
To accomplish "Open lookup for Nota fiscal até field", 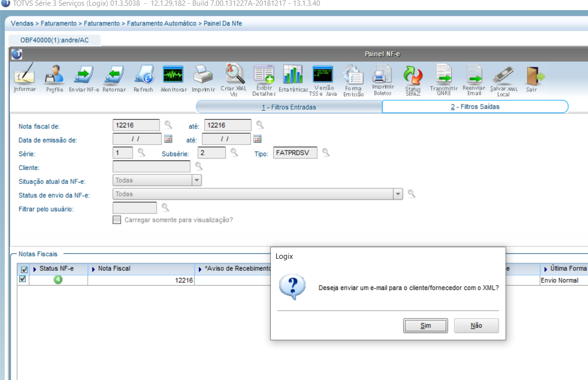I will click(x=260, y=125).
